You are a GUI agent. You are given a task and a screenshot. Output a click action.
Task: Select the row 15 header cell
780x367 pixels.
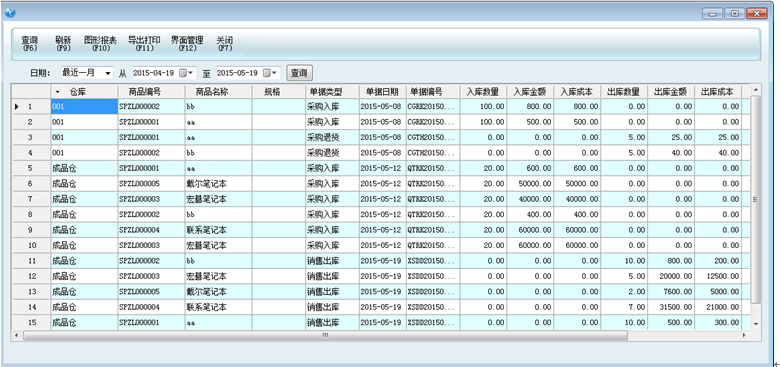coord(31,322)
